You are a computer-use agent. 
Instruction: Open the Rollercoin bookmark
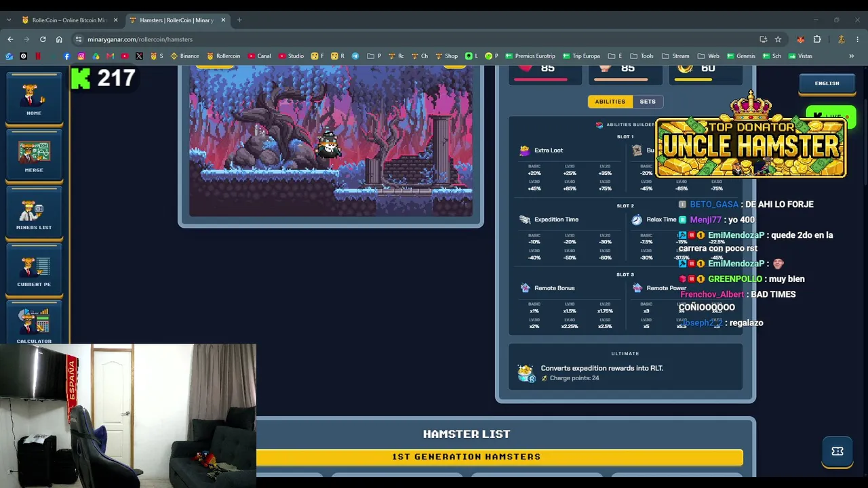tap(223, 56)
